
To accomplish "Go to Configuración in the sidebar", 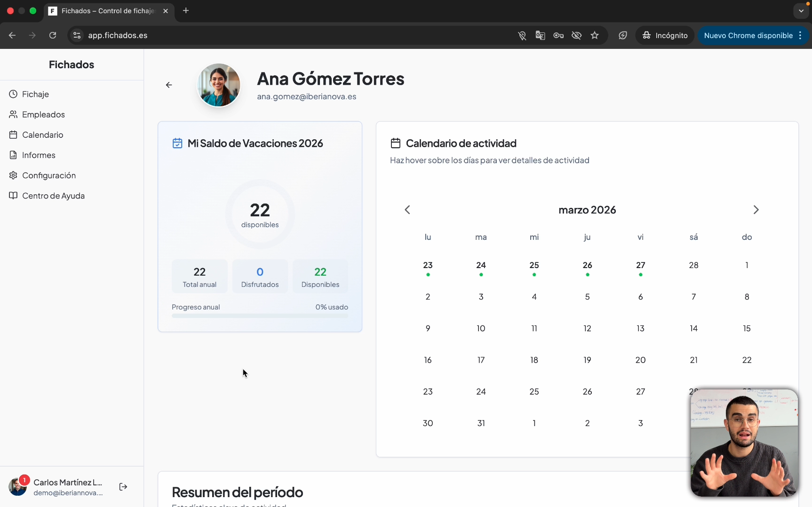I will 49,175.
